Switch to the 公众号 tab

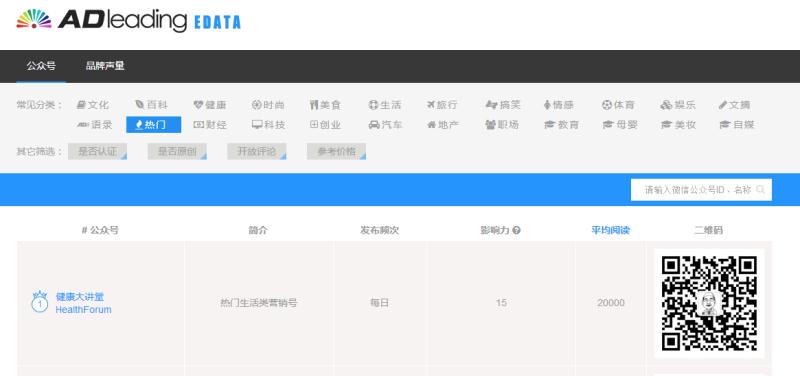[41, 66]
